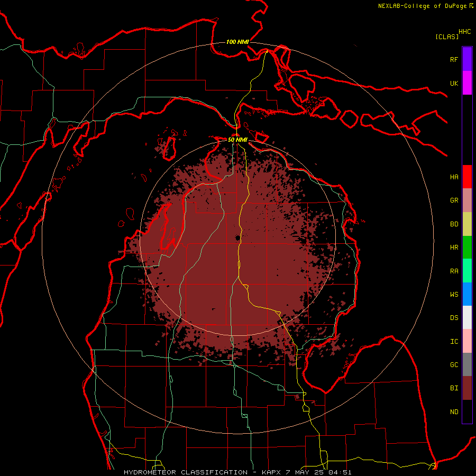The image size is (476, 476).
Task: Pick the RA light green legend swatch
Action: pos(467,271)
